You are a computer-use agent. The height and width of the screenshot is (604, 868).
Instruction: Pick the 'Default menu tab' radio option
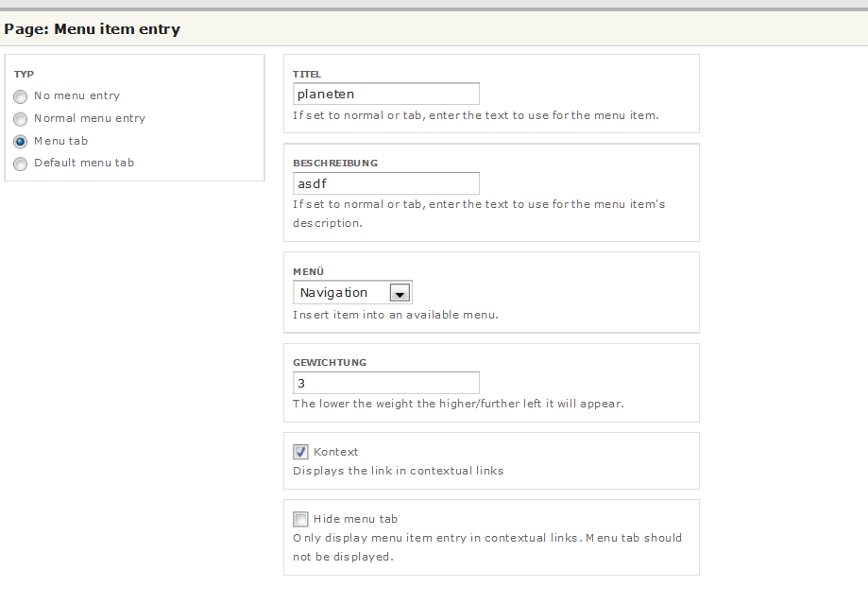[x=21, y=164]
